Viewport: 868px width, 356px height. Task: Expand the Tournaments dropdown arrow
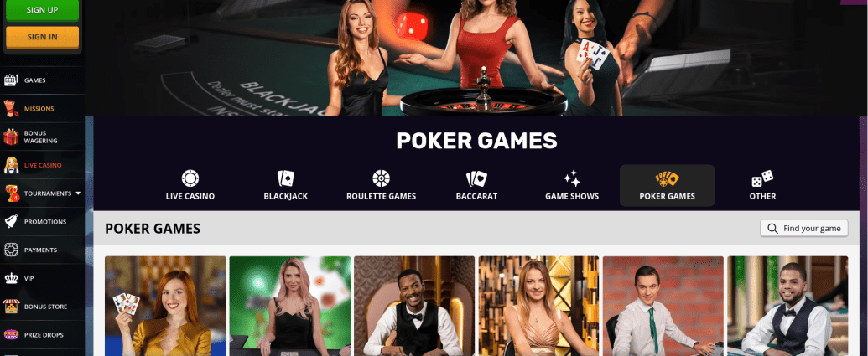tap(78, 193)
